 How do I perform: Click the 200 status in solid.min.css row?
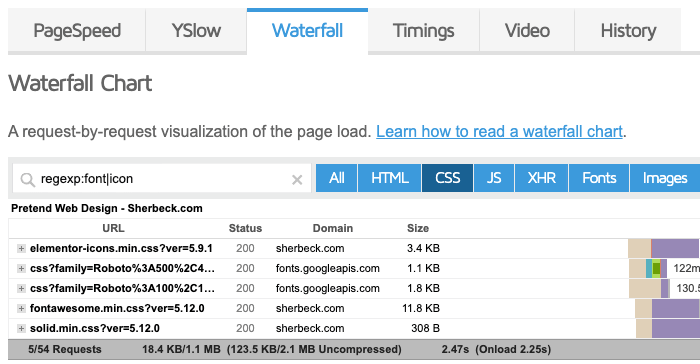coord(245,328)
